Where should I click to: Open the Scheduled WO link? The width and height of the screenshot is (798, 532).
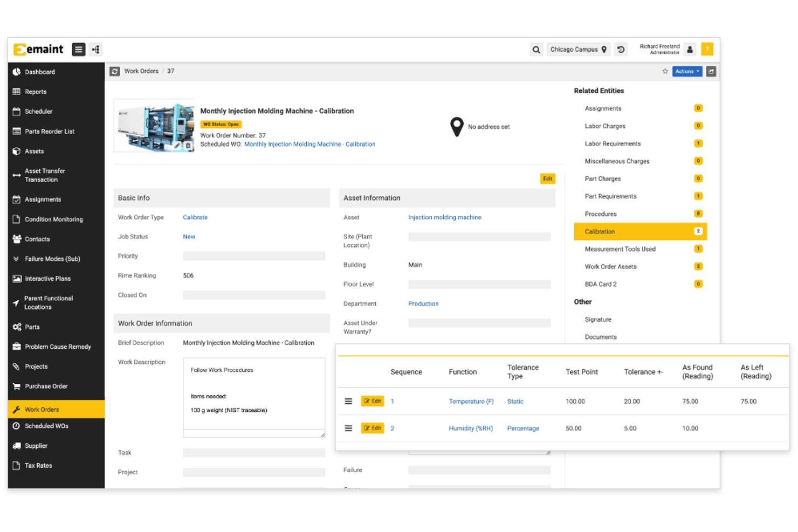[x=309, y=144]
